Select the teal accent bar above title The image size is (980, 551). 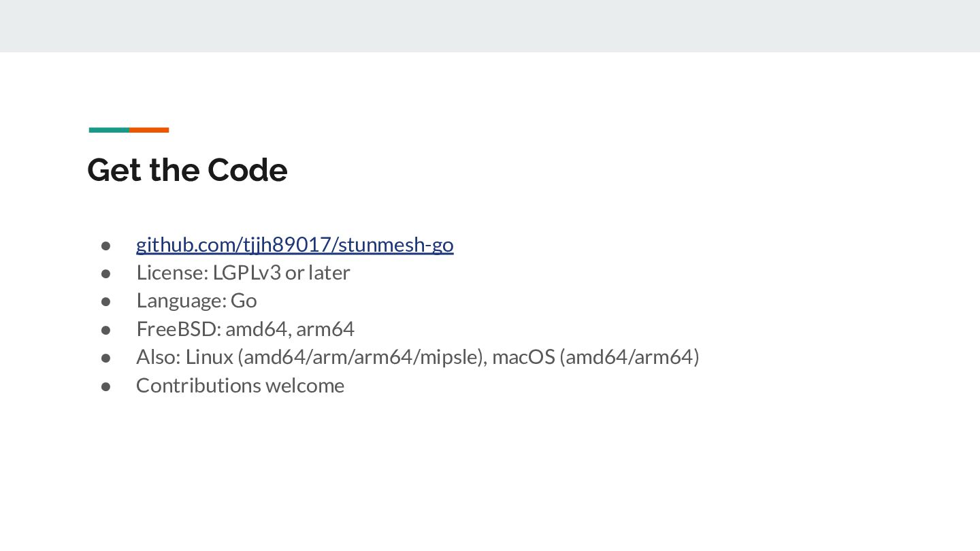[x=109, y=130]
